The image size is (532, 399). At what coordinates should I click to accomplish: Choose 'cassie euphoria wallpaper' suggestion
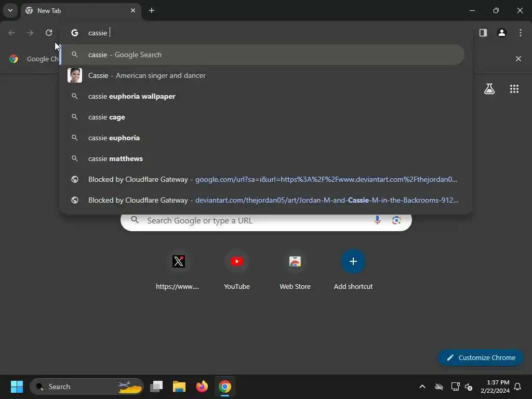point(262,96)
